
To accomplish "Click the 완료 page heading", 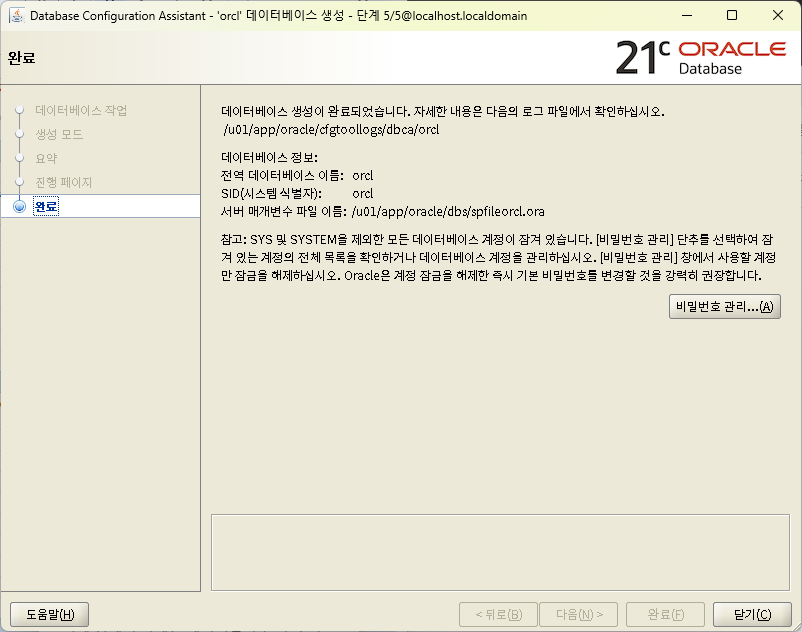I will pyautogui.click(x=21, y=58).
